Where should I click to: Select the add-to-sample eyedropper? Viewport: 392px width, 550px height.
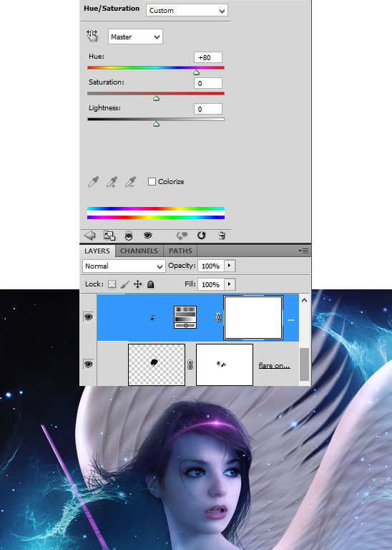112,182
